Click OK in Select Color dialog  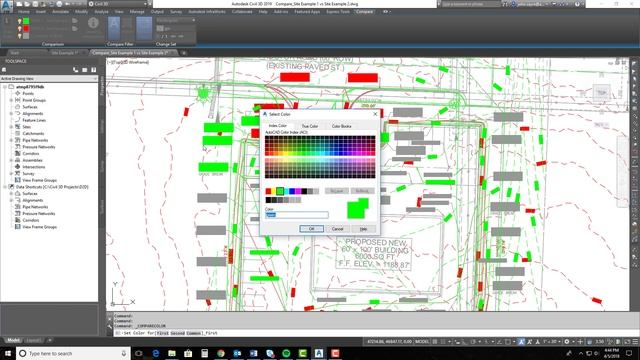click(x=311, y=229)
